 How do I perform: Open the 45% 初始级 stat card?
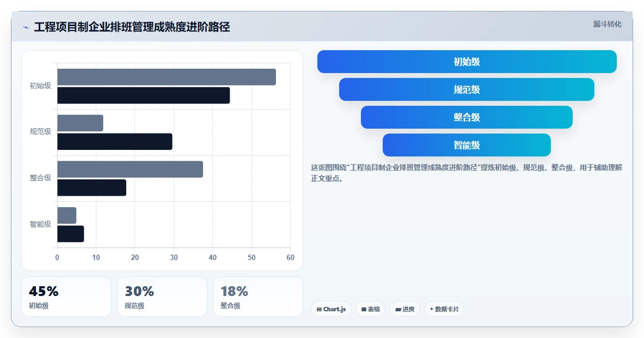(x=66, y=297)
